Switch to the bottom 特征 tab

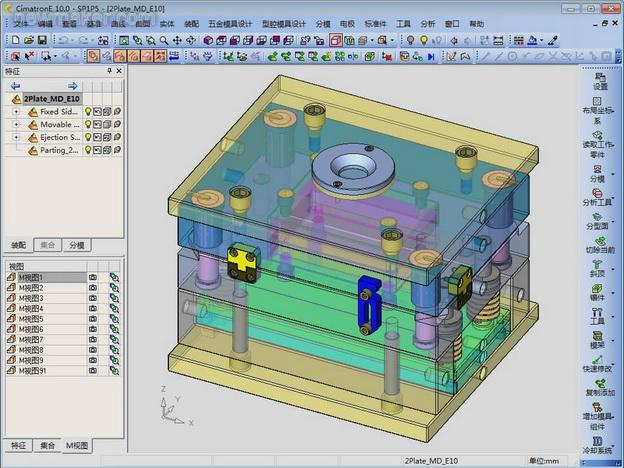pos(18,445)
